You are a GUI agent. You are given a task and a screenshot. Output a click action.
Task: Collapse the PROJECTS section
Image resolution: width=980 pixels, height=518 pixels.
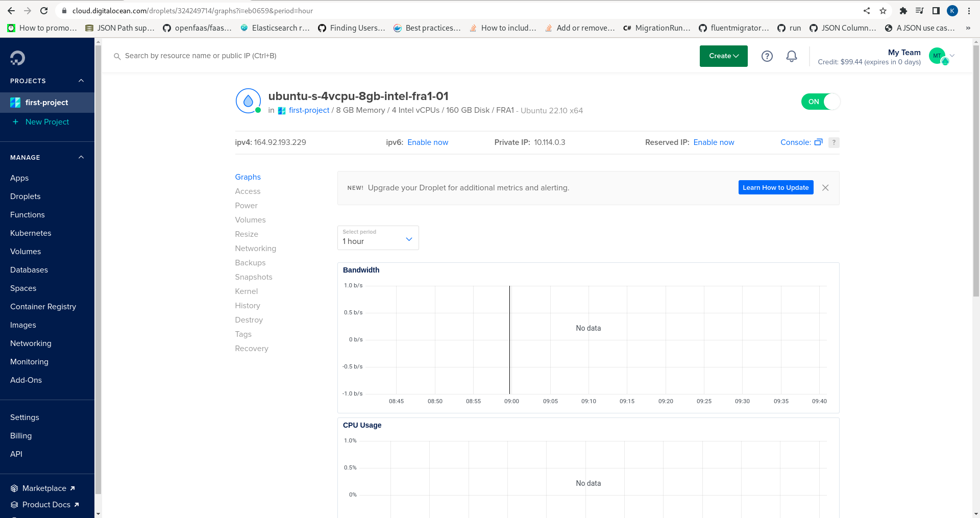[x=81, y=81]
